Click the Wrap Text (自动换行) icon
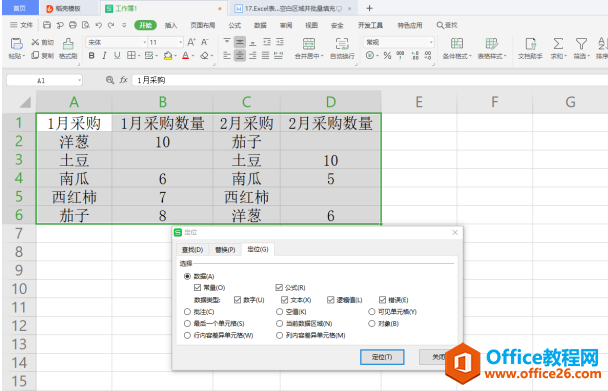The width and height of the screenshot is (608, 391). pyautogui.click(x=342, y=43)
